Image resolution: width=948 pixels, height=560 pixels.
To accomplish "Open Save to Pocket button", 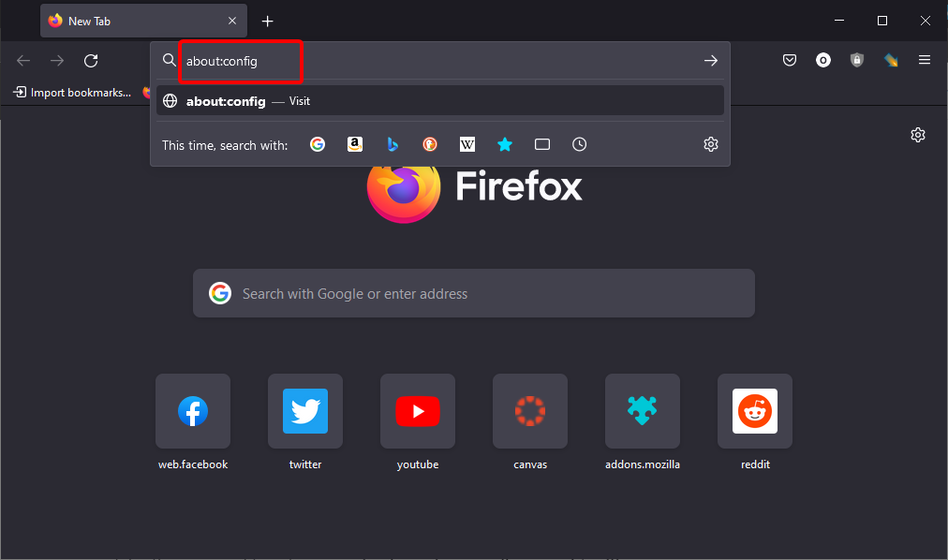I will coord(790,60).
